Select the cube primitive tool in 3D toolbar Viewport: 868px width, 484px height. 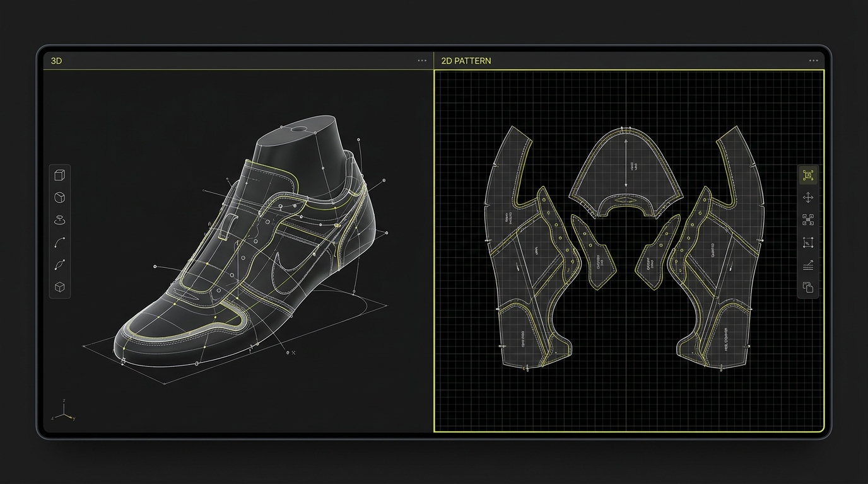60,175
